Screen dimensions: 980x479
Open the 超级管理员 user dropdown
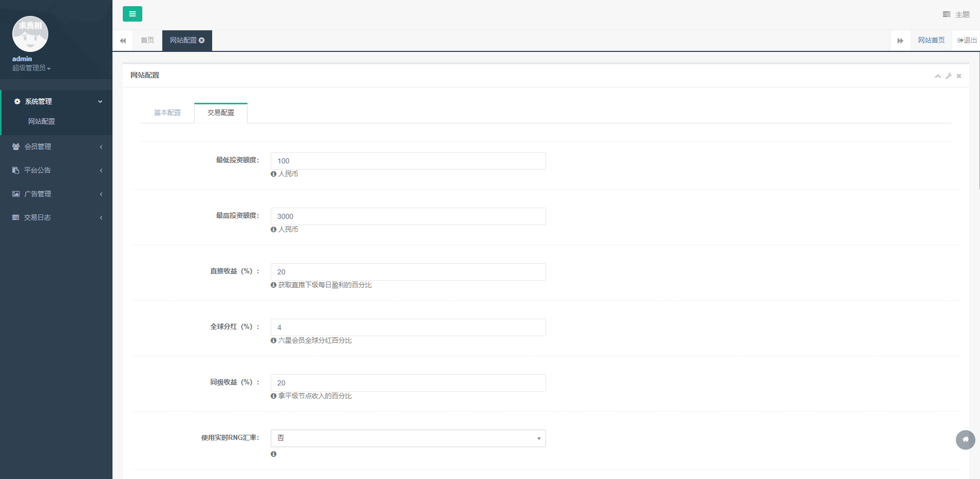31,68
